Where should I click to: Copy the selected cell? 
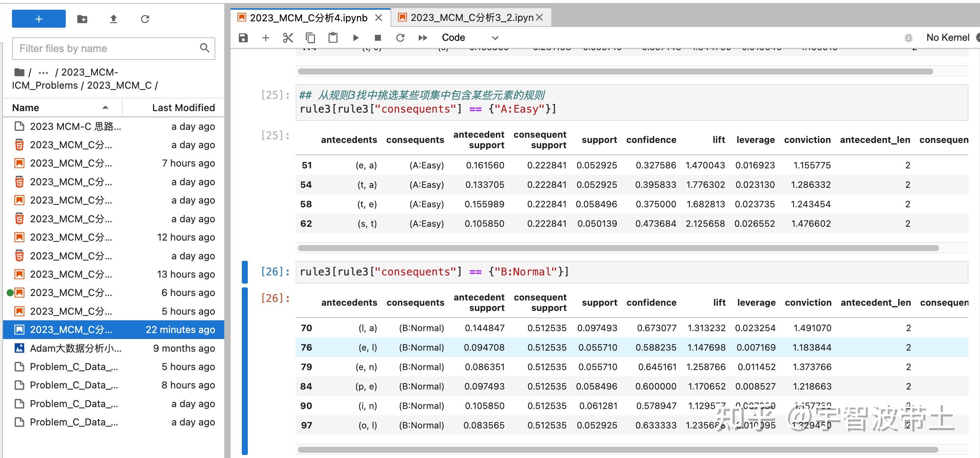311,38
